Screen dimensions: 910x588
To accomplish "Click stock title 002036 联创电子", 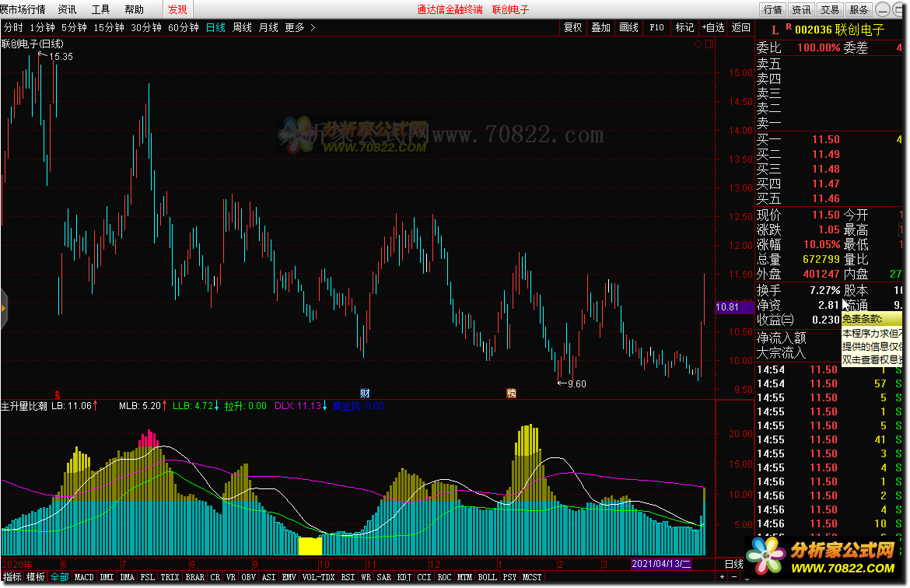I will 839,30.
